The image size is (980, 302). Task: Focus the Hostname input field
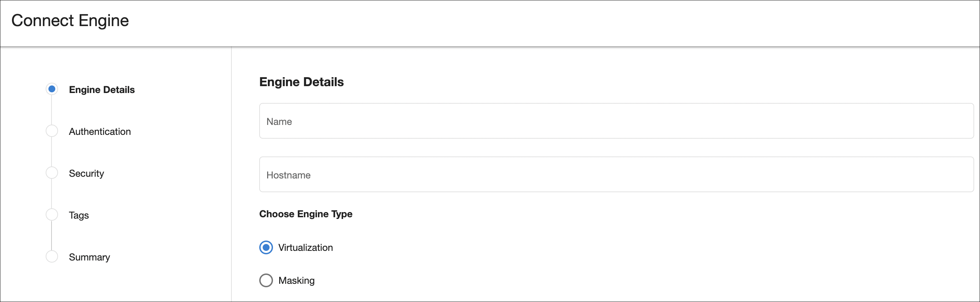coord(616,175)
